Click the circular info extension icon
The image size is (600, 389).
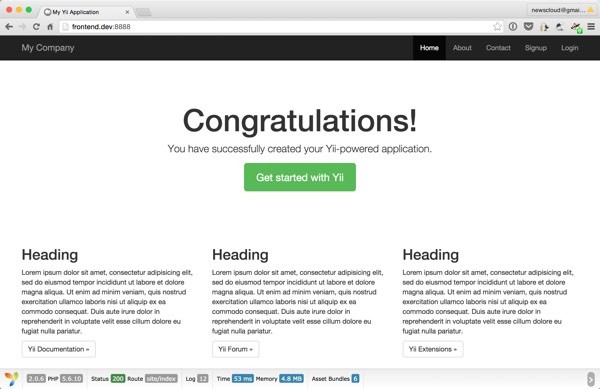click(x=513, y=26)
